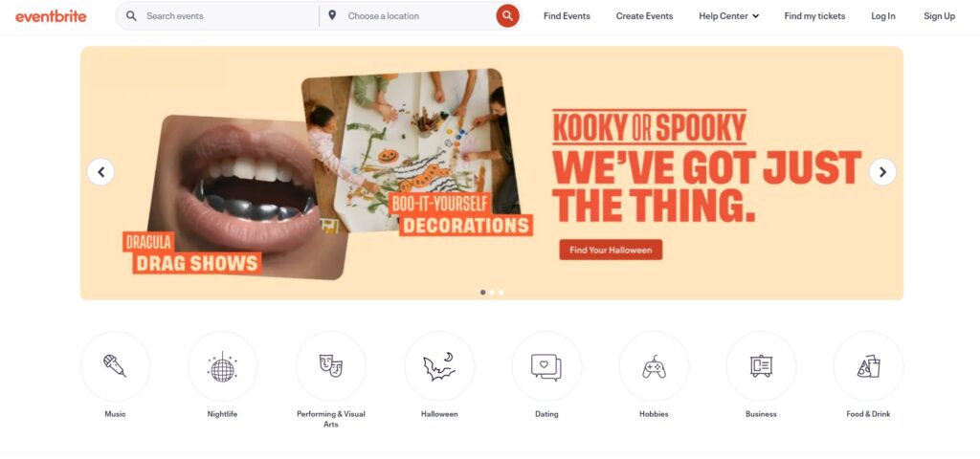The width and height of the screenshot is (980, 459).
Task: Jump to the second carousel dot
Action: pos(492,293)
